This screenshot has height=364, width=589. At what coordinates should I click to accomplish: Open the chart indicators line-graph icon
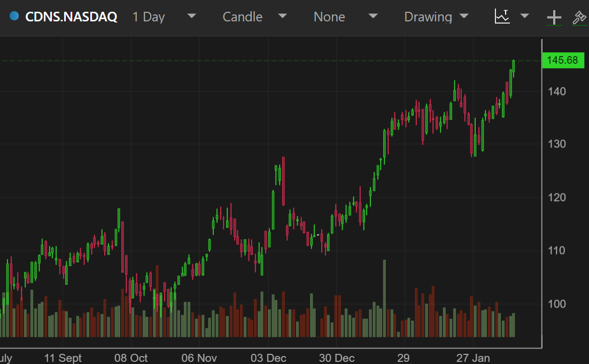pos(502,17)
